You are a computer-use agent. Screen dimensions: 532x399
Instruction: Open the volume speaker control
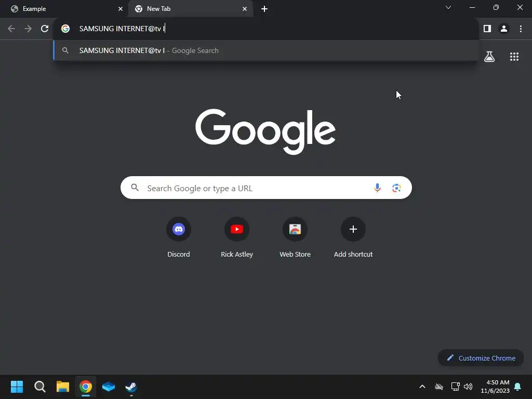[468, 387]
